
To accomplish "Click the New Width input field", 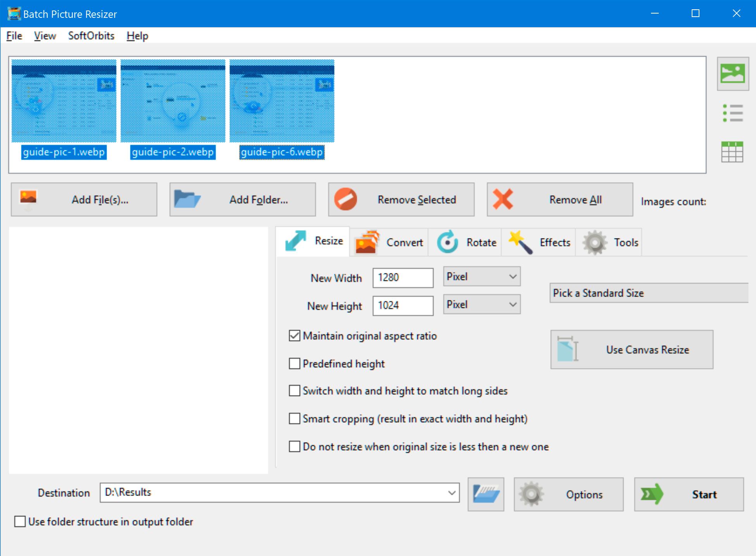I will [403, 277].
